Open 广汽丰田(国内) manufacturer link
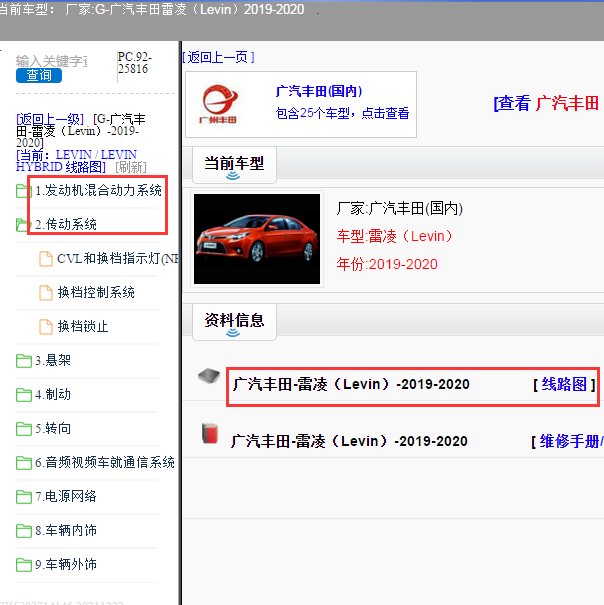604x605 pixels. click(x=319, y=91)
